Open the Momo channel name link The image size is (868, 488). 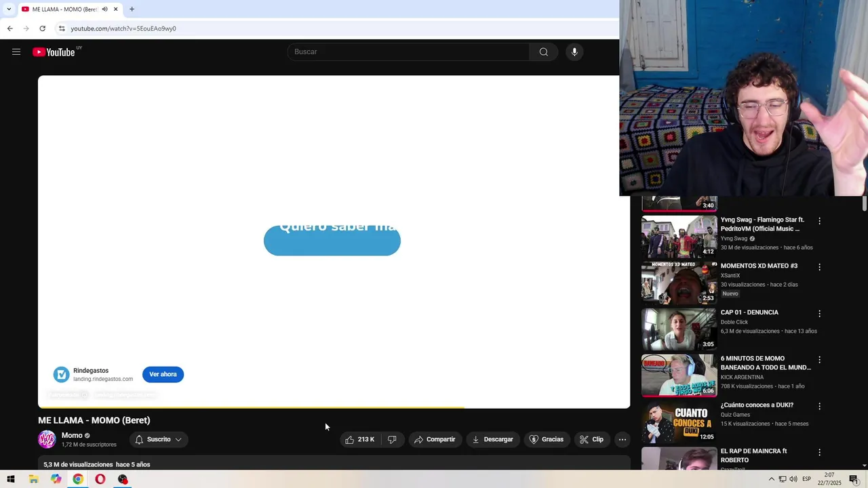(72, 435)
